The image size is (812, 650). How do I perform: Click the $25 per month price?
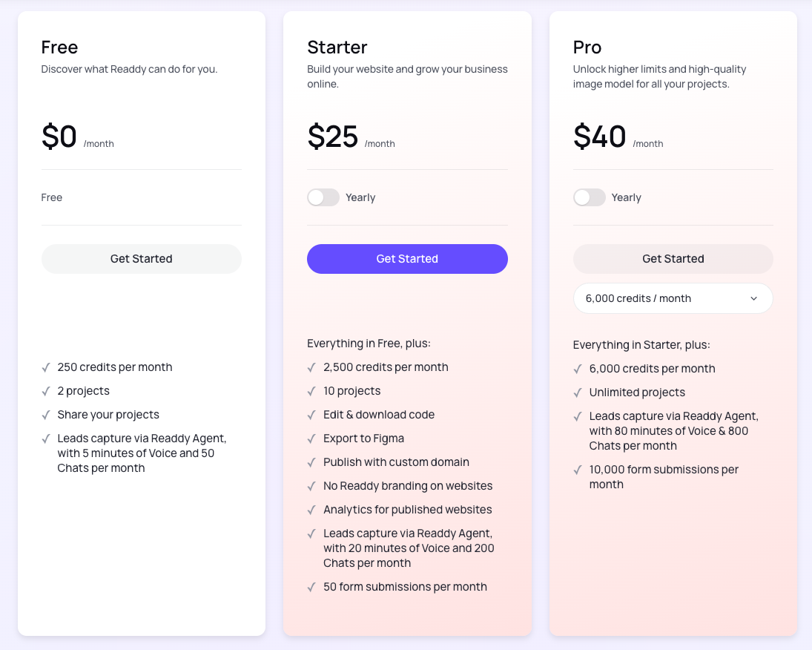point(333,137)
